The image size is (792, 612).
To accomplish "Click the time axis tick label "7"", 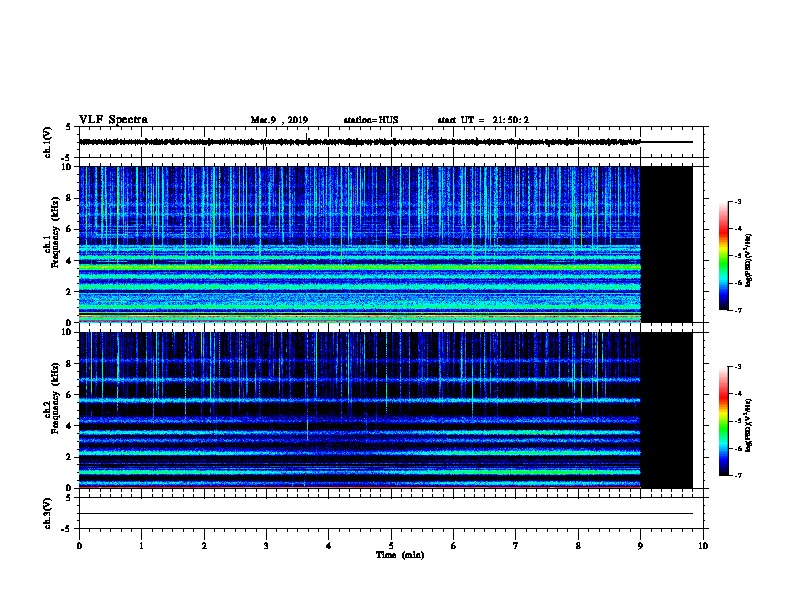I will tap(516, 546).
